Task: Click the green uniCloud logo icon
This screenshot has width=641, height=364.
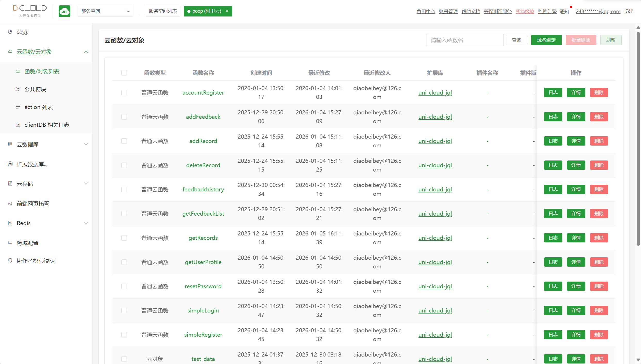Action: coord(64,11)
